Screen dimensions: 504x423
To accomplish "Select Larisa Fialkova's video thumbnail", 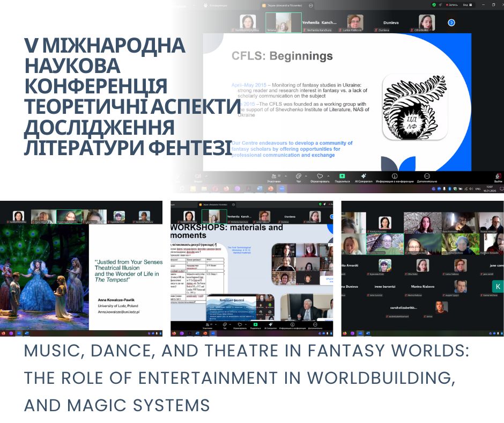I will coord(355,23).
